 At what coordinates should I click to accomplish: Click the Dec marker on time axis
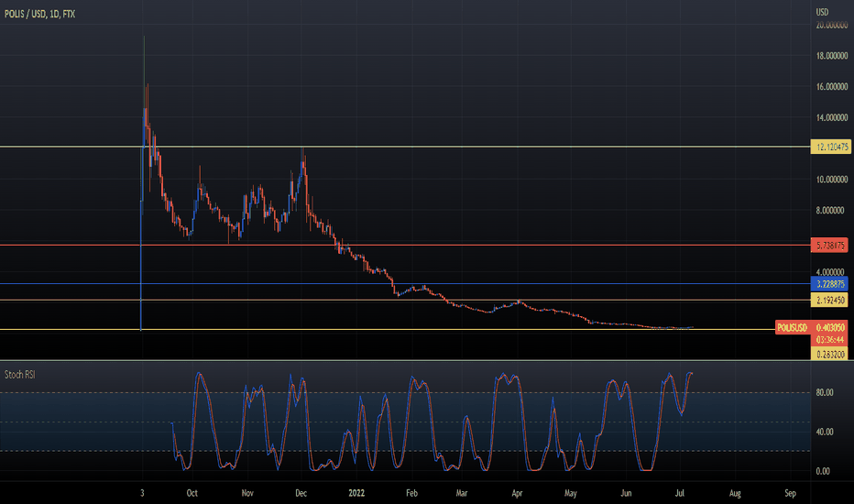[x=301, y=493]
